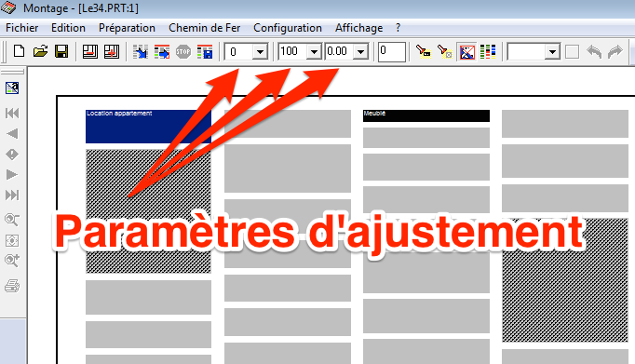Go to first page in sidebar
The width and height of the screenshot is (635, 364).
click(x=12, y=113)
